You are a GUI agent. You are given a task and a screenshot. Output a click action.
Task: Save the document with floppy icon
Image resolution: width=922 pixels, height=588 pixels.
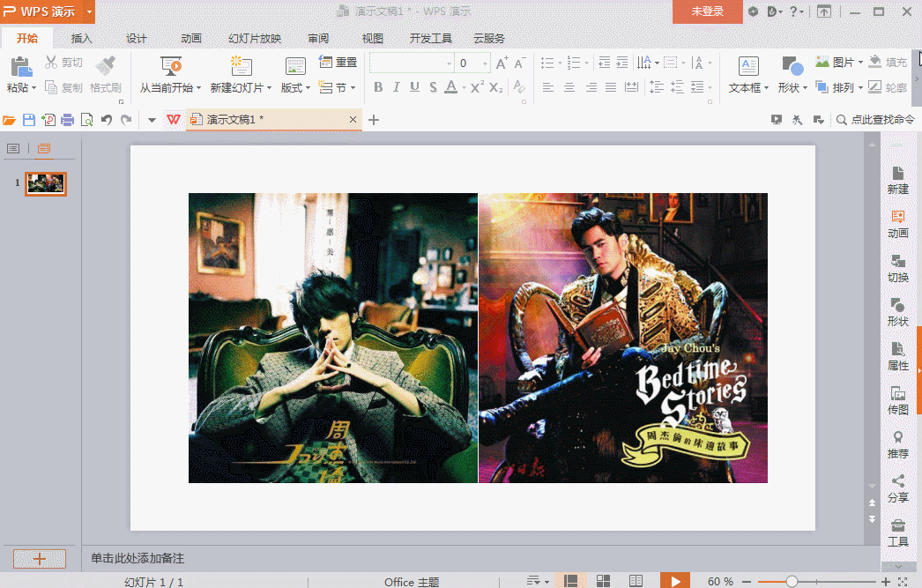click(x=29, y=120)
